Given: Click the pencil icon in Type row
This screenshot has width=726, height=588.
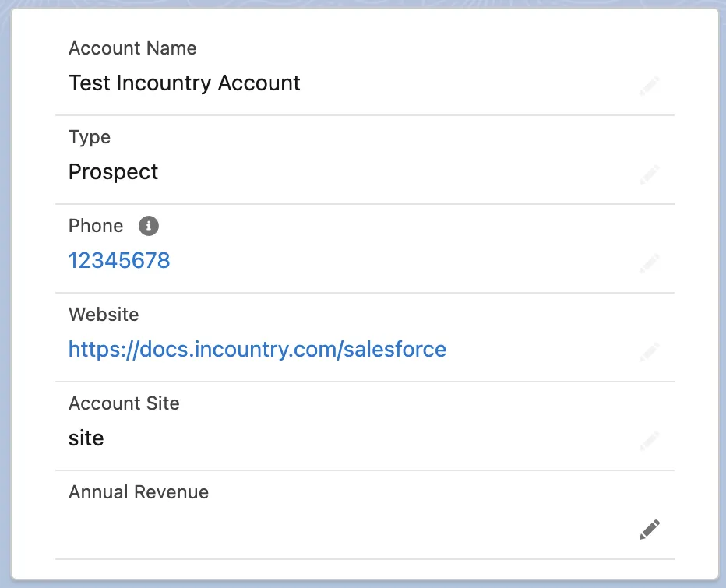Looking at the screenshot, I should [650, 174].
